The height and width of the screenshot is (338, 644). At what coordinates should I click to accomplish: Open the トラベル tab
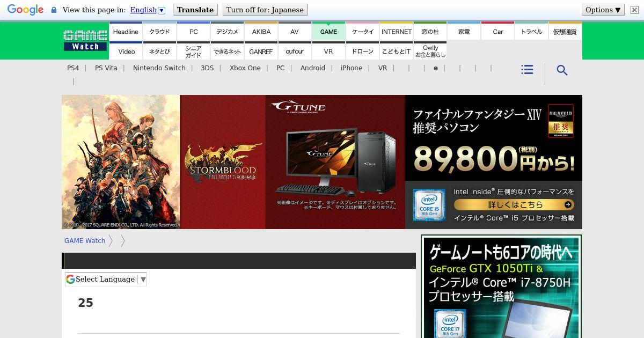[531, 32]
